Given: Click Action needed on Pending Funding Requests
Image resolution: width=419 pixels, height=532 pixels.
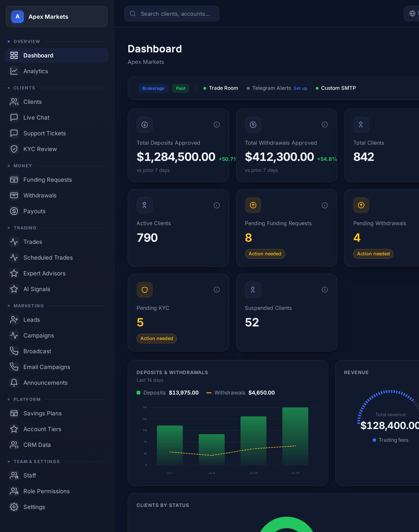Looking at the screenshot, I should 265,254.
